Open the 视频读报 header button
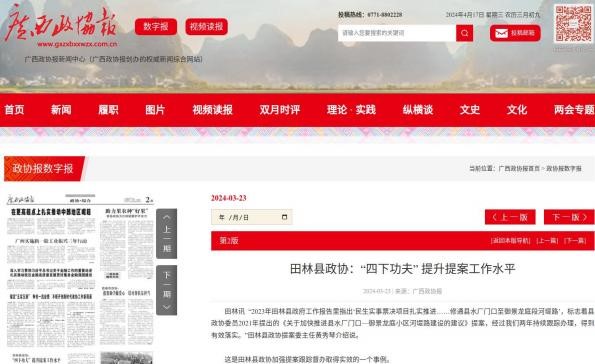595x364 pixels. [206, 27]
